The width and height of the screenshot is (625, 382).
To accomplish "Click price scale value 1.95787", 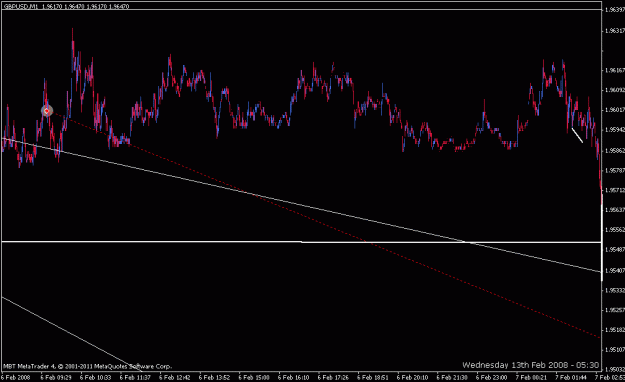I will 614,171.
